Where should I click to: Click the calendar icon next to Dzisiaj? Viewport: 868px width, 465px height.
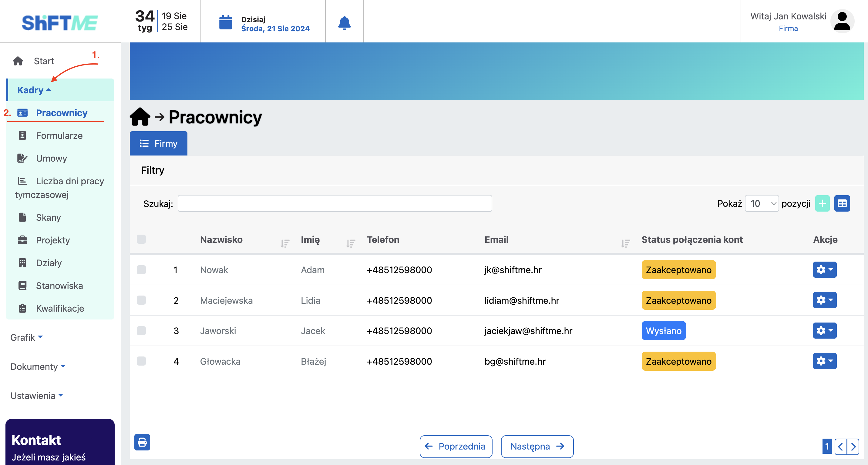click(225, 22)
